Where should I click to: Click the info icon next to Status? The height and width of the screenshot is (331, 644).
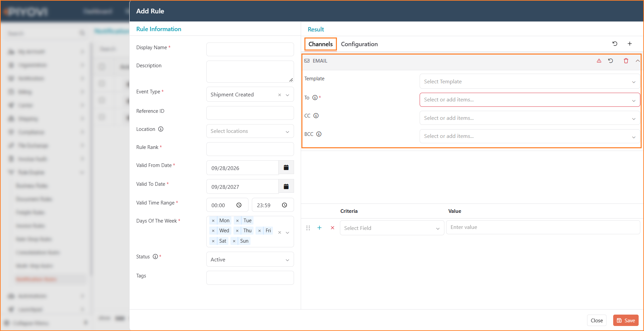click(x=155, y=257)
